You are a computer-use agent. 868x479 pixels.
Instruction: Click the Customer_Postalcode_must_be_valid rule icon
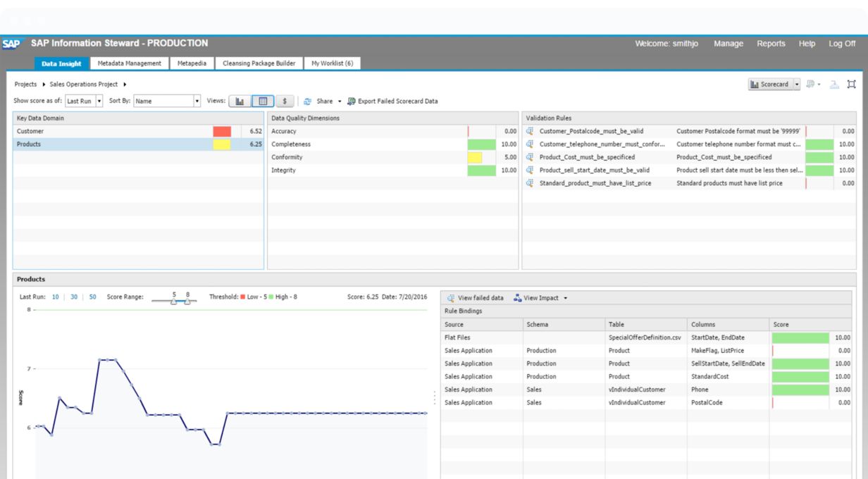(x=530, y=131)
